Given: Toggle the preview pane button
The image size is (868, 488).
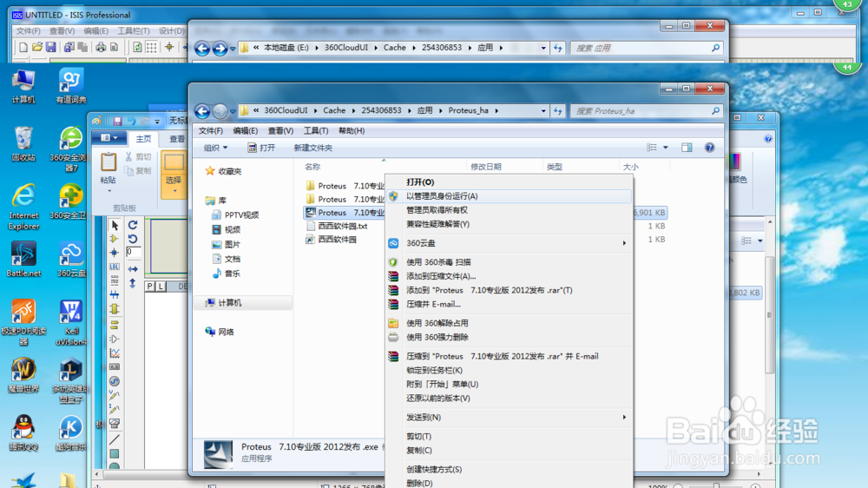Looking at the screenshot, I should [x=687, y=148].
